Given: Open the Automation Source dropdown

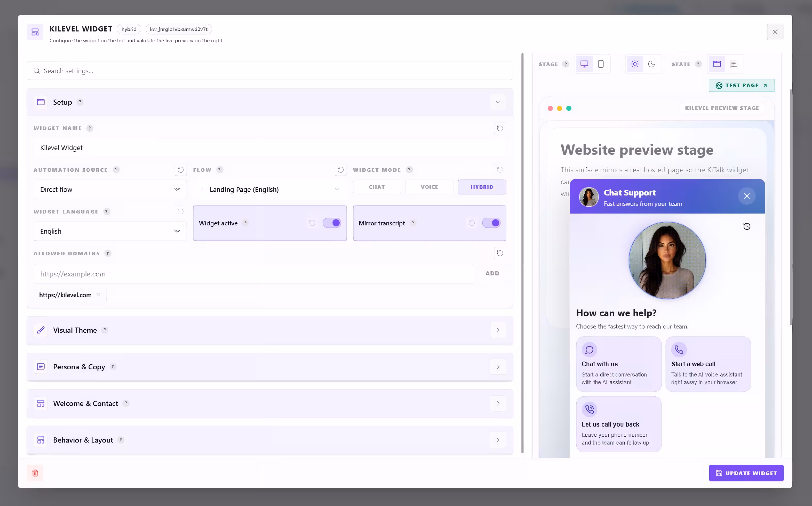Looking at the screenshot, I should click(x=110, y=189).
